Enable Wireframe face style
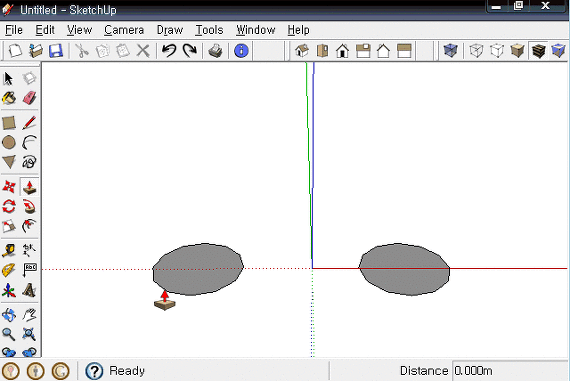The width and height of the screenshot is (570, 381). tap(476, 51)
